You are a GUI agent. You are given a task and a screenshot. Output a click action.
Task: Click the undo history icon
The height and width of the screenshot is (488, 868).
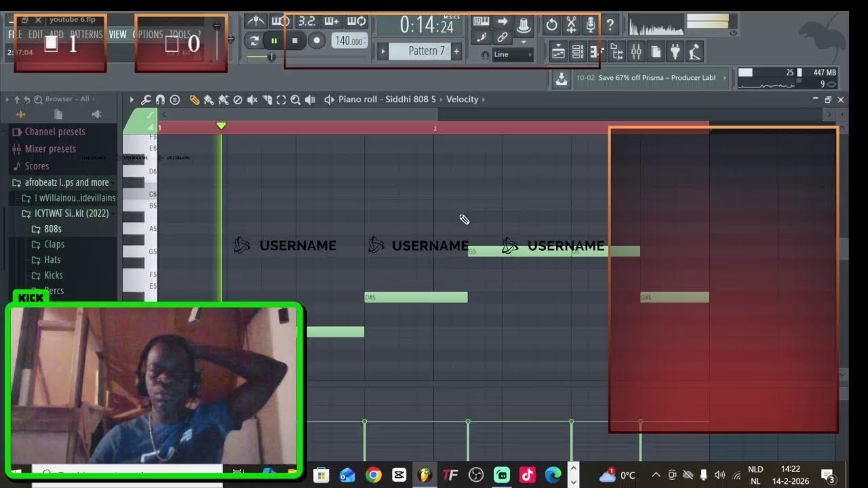(x=551, y=25)
